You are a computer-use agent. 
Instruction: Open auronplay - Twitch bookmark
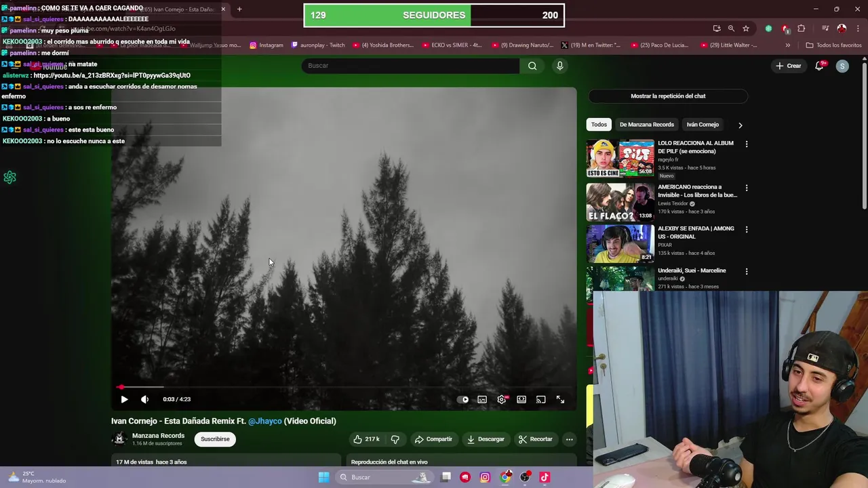pos(317,45)
